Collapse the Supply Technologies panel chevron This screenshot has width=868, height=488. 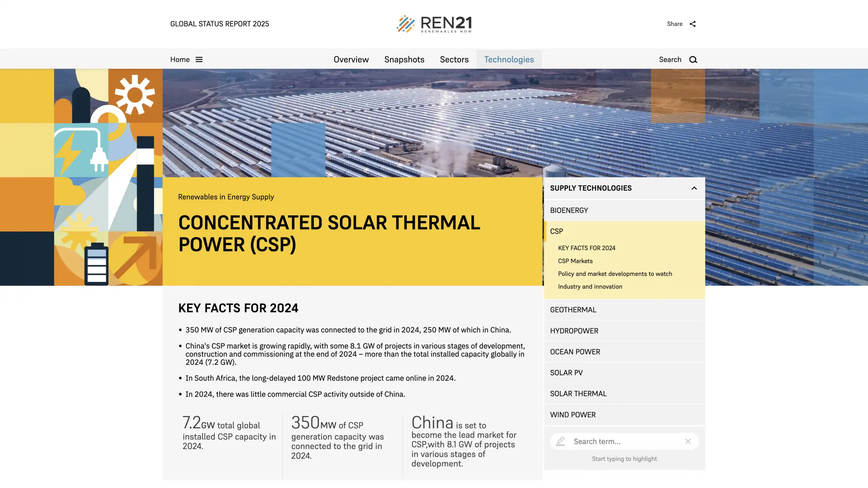click(694, 188)
